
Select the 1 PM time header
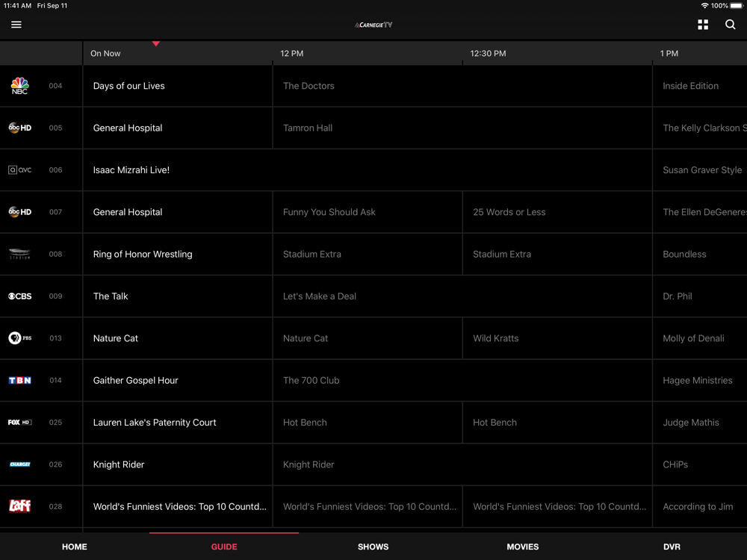click(x=669, y=53)
